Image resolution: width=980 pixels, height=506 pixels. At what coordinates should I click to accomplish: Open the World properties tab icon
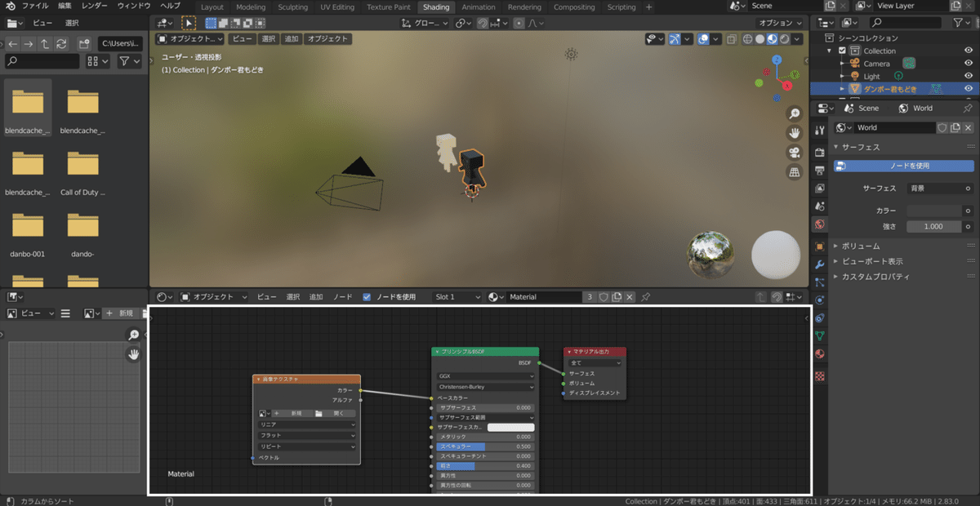(820, 224)
